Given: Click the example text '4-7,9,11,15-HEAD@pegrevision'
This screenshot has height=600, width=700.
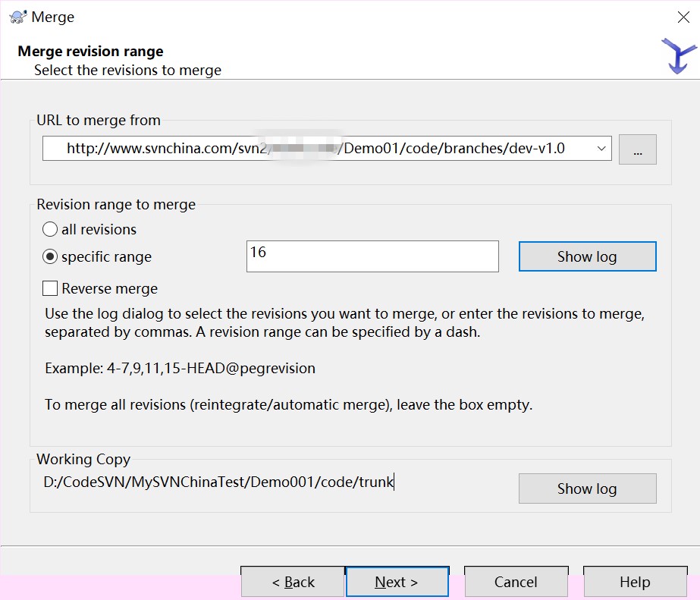Looking at the screenshot, I should coord(180,369).
